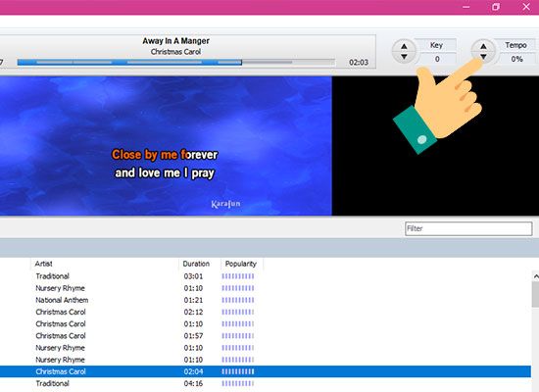Click inside the Filter search box

[x=468, y=228]
